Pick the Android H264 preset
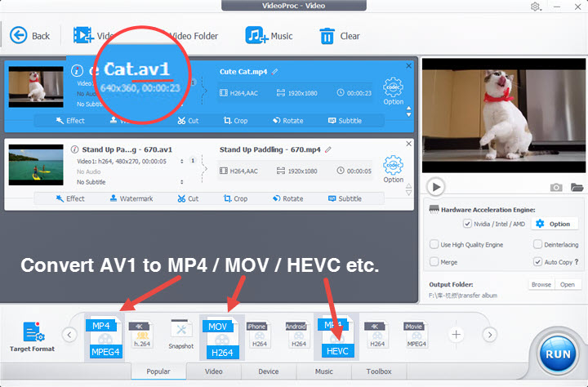Screen dimensions: 588x387 tap(299, 335)
